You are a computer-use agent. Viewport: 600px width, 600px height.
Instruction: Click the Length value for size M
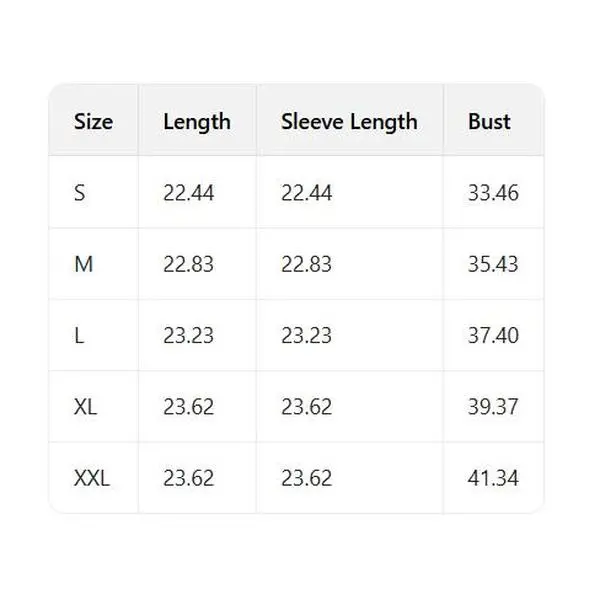189,264
